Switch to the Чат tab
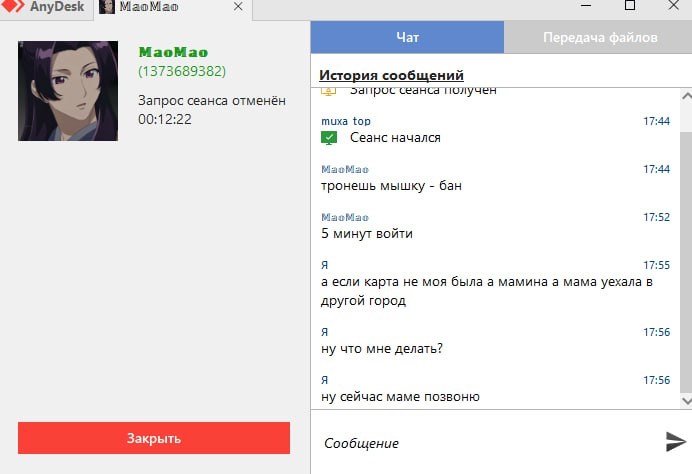The image size is (692, 474). pyautogui.click(x=407, y=37)
